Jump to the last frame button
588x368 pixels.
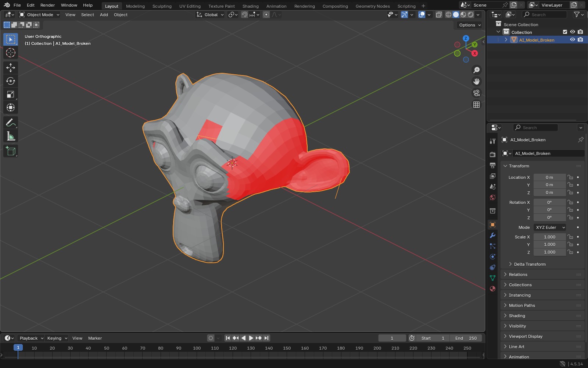coord(266,338)
